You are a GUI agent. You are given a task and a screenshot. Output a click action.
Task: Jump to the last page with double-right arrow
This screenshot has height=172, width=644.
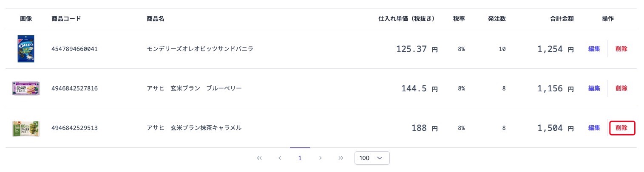click(340, 158)
